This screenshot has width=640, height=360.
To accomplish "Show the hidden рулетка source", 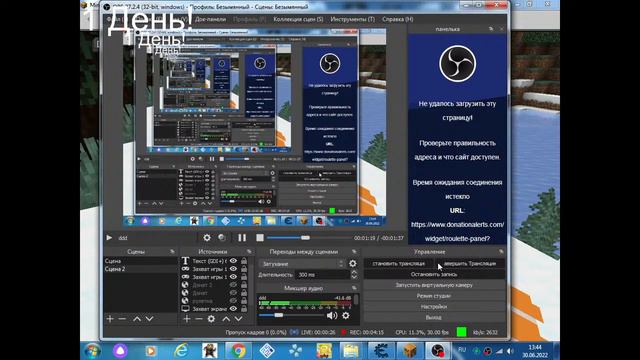I will pyautogui.click(x=233, y=300).
